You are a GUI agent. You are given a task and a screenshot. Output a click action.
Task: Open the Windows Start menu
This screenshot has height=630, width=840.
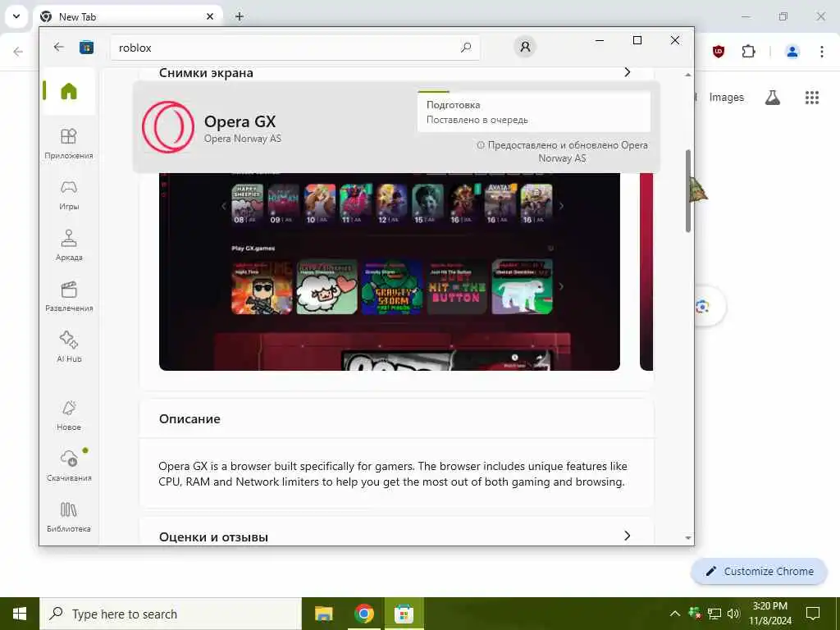click(20, 614)
